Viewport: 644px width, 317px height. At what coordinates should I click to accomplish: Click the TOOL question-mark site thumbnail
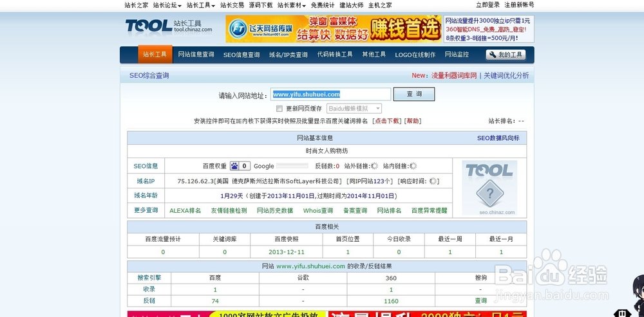point(489,188)
